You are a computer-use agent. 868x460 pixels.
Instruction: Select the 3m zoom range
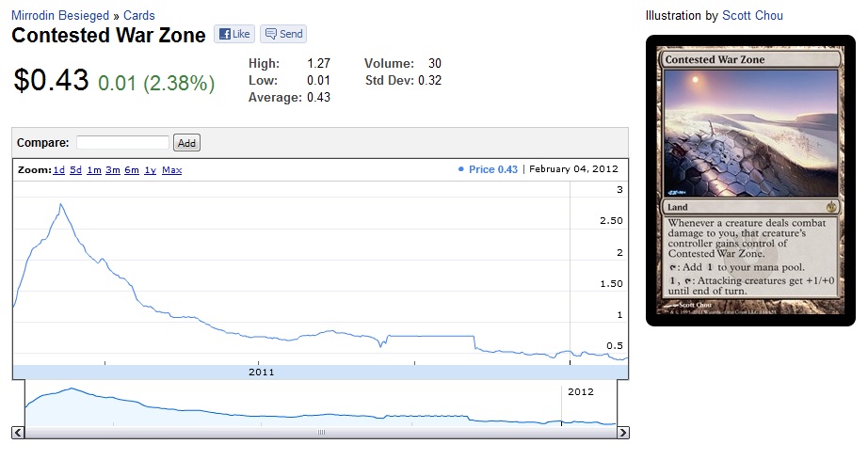pos(113,170)
